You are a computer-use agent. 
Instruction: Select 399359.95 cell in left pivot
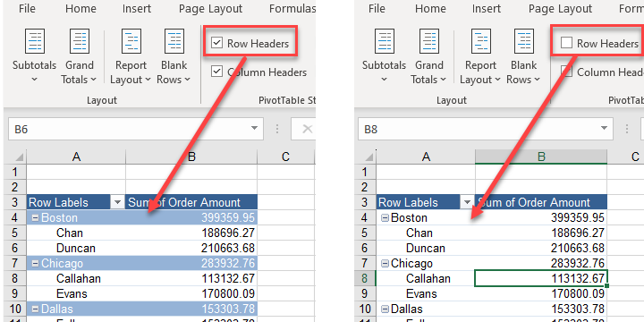(x=191, y=217)
